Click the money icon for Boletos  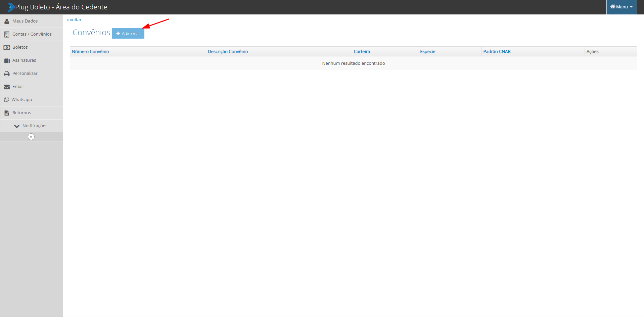pos(7,47)
